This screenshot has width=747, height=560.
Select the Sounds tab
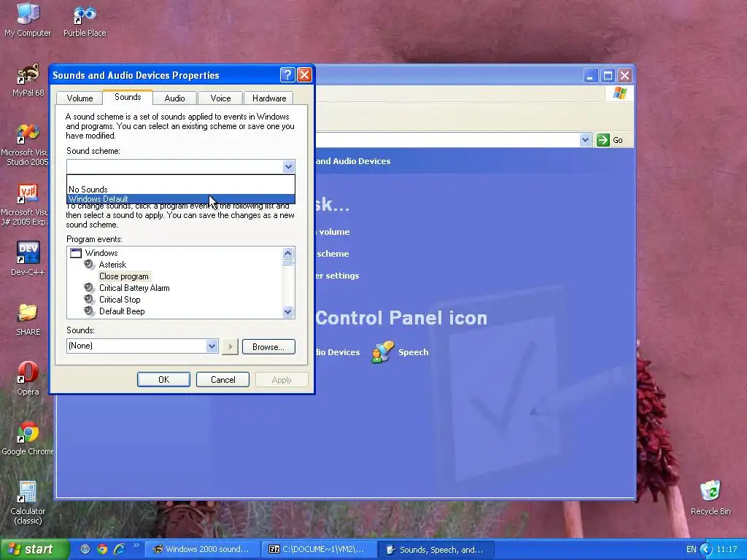(x=128, y=97)
